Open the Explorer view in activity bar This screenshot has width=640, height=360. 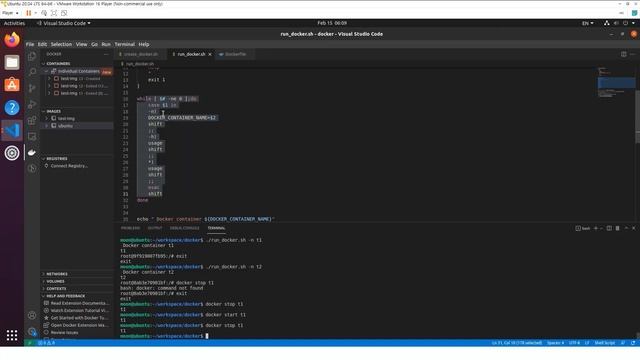pyautogui.click(x=32, y=56)
